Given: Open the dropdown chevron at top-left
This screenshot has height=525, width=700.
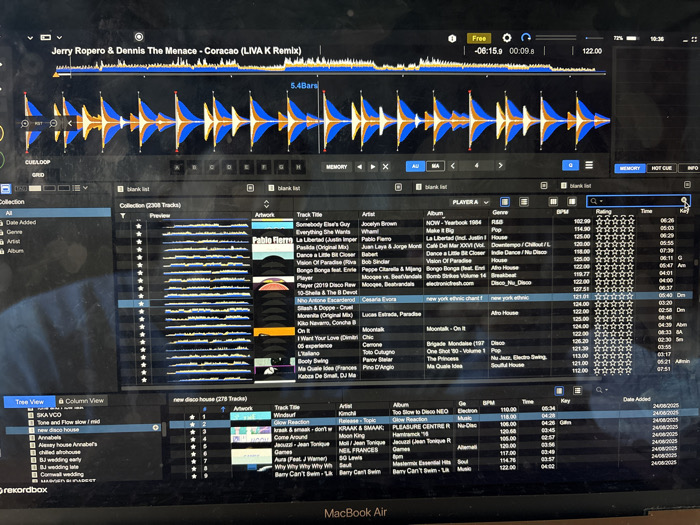Looking at the screenshot, I should click(30, 38).
